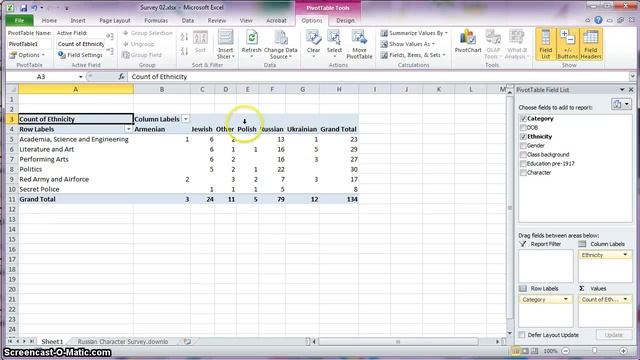This screenshot has width=640, height=360.
Task: Open the File tab
Action: pos(19,20)
